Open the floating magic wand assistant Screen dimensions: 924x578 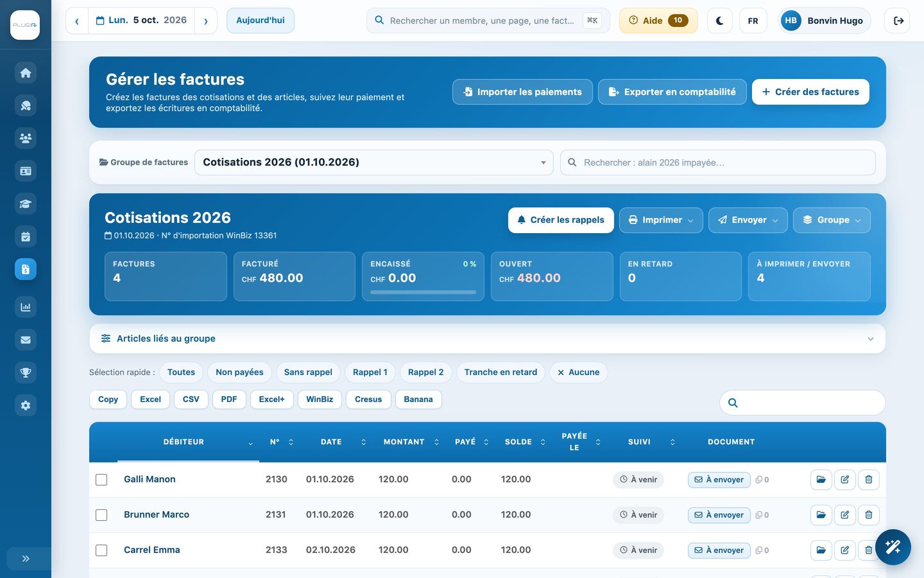pyautogui.click(x=893, y=547)
